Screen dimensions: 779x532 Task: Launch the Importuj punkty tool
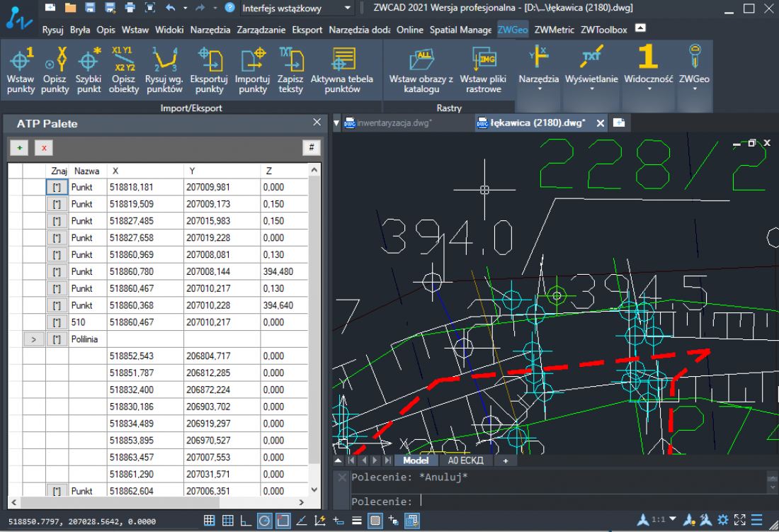[x=252, y=71]
